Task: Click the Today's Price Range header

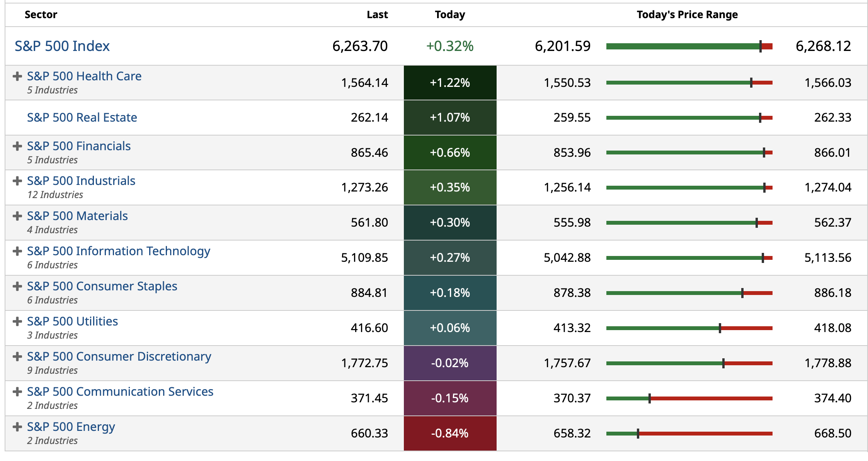Action: tap(687, 15)
